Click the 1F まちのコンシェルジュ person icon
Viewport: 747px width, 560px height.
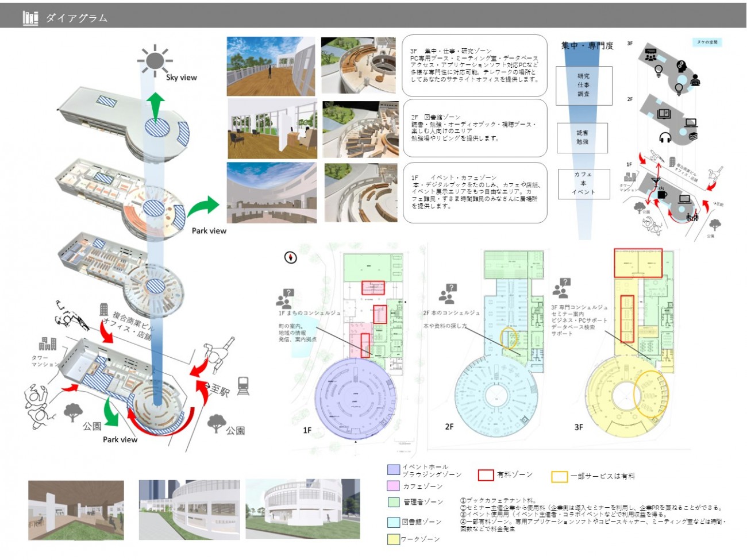284,298
